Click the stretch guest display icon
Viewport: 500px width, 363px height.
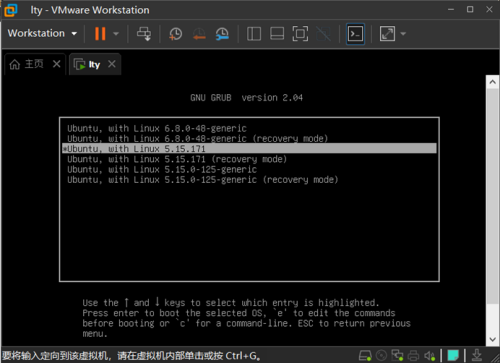point(387,34)
